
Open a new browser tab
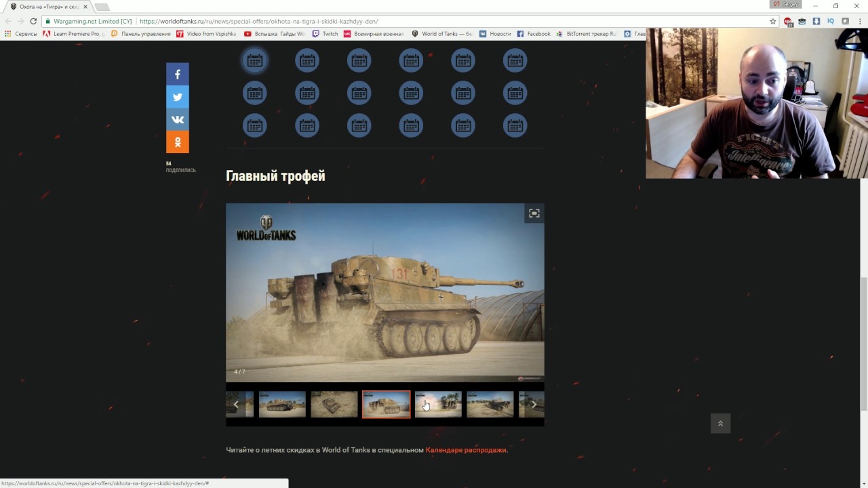click(102, 7)
